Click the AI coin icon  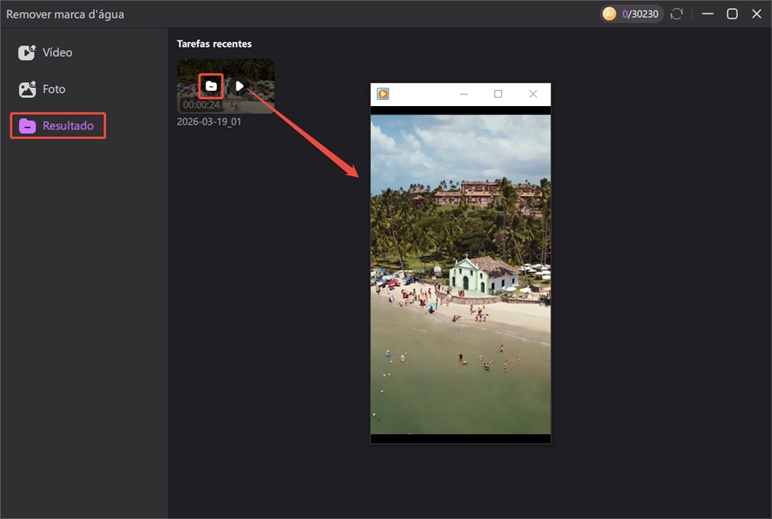[x=609, y=14]
